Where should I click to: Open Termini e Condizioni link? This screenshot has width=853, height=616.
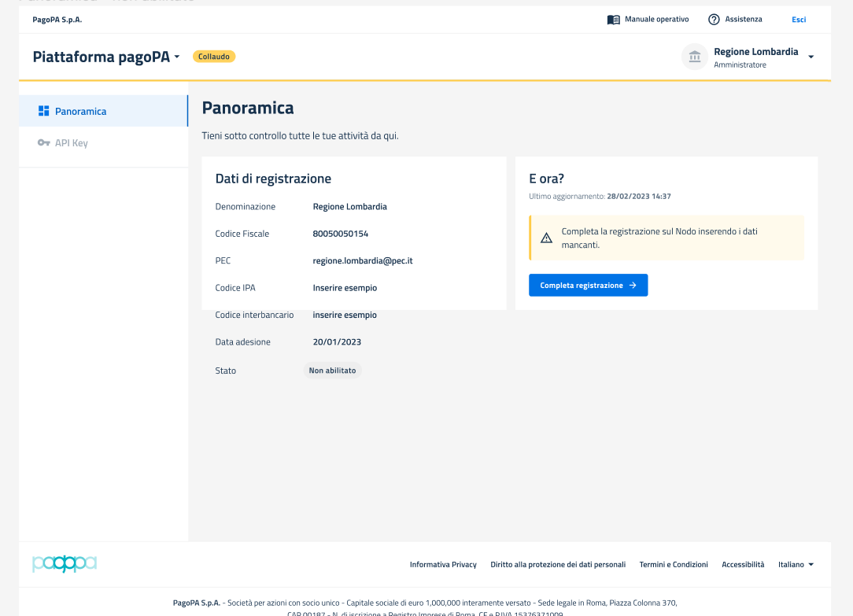(674, 564)
